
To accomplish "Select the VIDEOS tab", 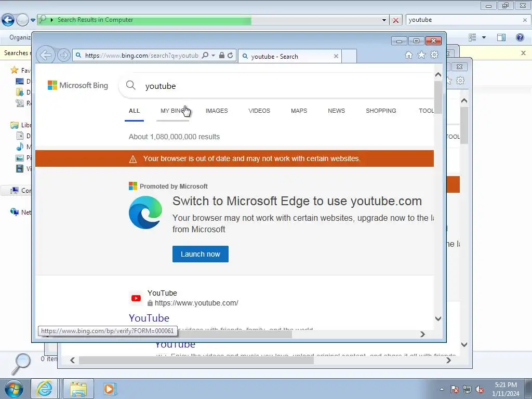I will click(x=259, y=111).
